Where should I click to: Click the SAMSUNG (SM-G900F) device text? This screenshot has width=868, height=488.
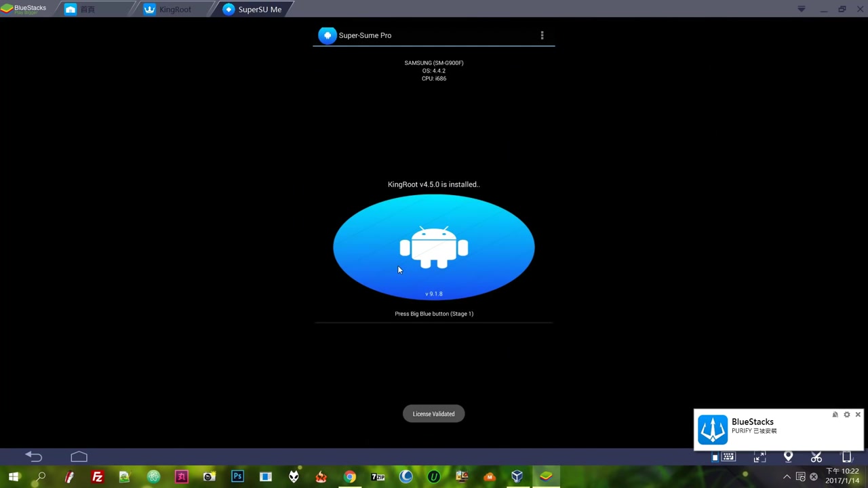(x=434, y=63)
